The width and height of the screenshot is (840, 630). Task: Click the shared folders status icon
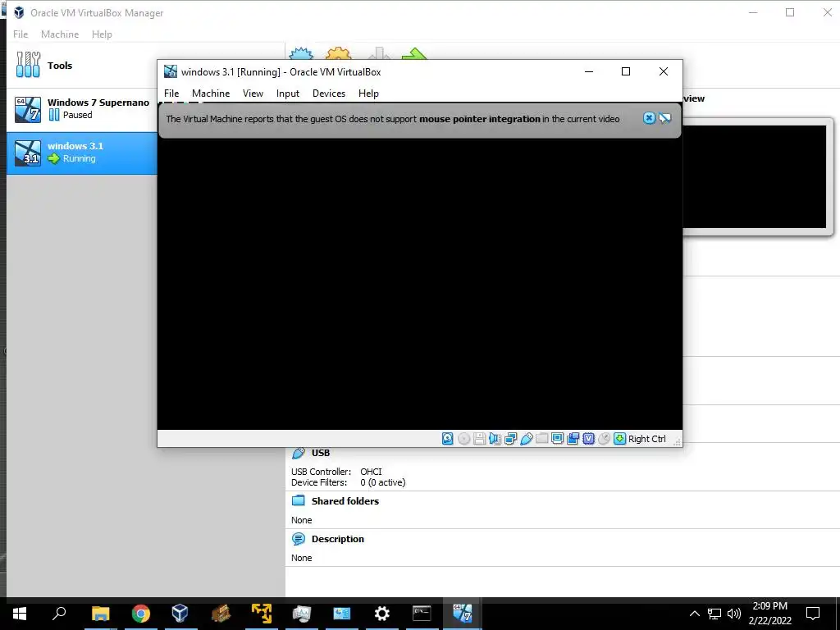541,439
